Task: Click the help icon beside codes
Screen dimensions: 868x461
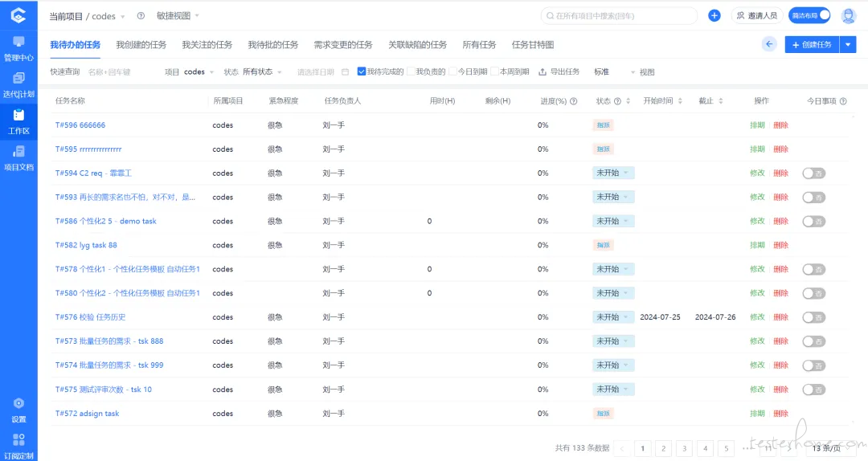Action: (141, 16)
